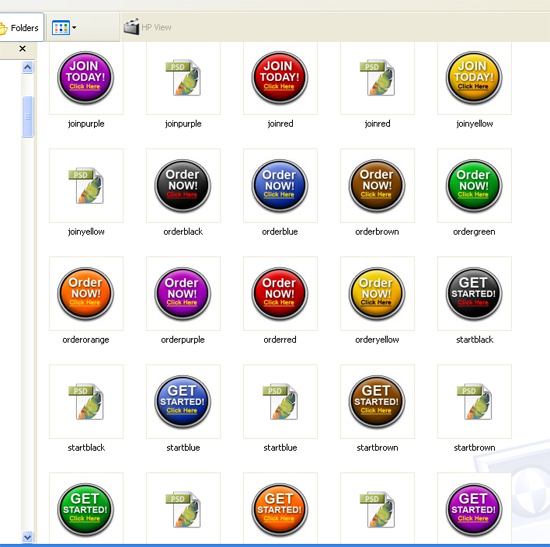This screenshot has width=550, height=547.
Task: Click the folder pane scroll down arrow
Action: 28,537
